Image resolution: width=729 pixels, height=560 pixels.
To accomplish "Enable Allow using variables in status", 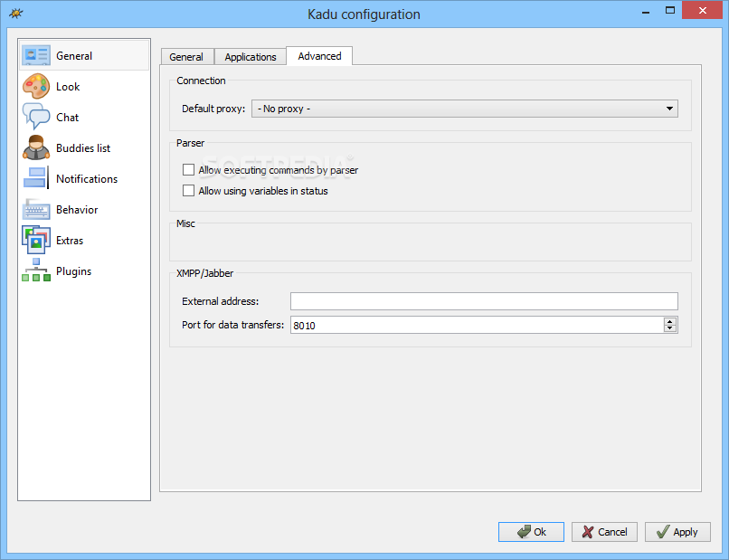I will 188,191.
